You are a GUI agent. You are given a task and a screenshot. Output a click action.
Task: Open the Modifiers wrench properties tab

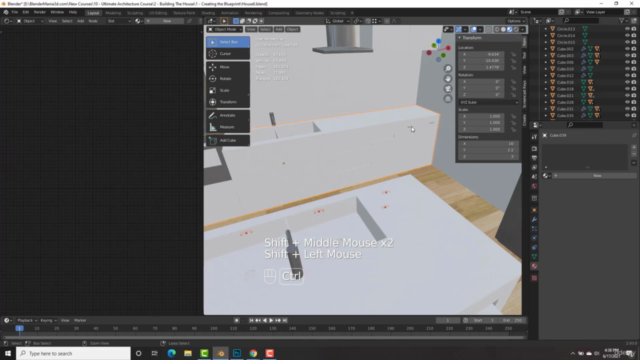click(534, 220)
